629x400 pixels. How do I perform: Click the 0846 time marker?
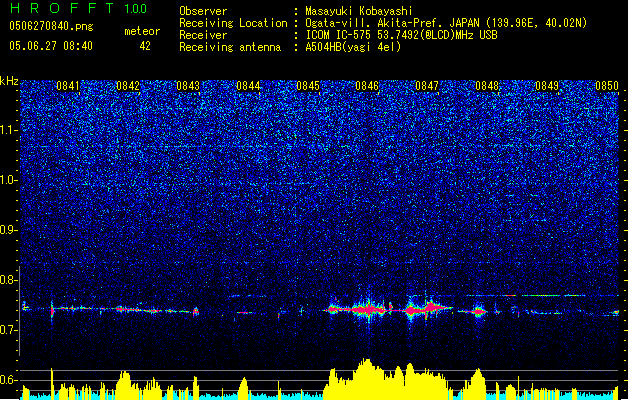pyautogui.click(x=367, y=86)
